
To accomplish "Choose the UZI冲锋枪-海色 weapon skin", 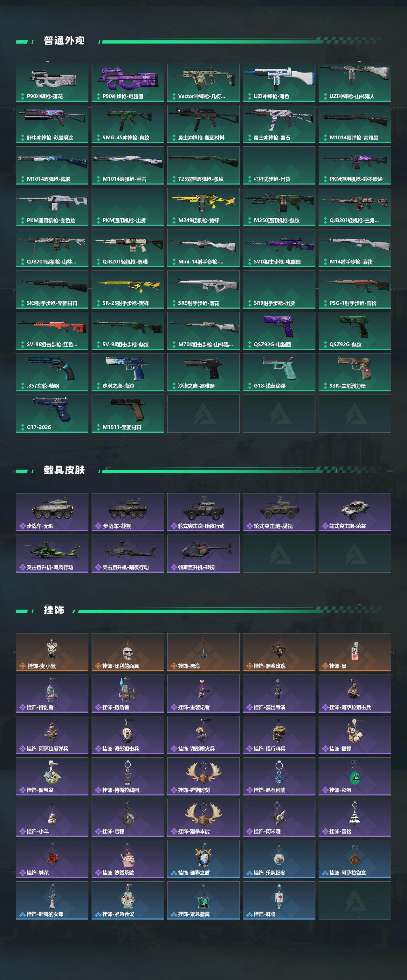I will (279, 82).
